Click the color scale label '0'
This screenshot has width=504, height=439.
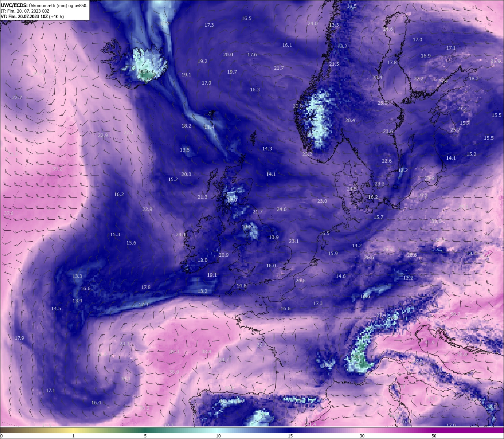pyautogui.click(x=2, y=436)
